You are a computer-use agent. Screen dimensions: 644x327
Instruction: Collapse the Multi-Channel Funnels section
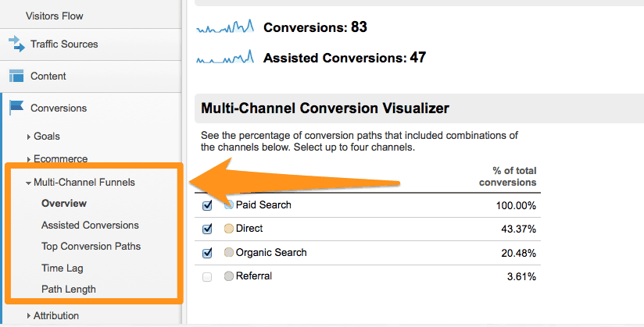[80, 182]
